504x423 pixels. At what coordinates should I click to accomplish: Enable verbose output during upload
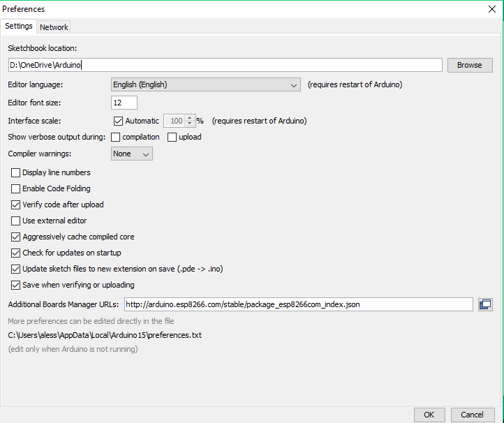click(172, 138)
